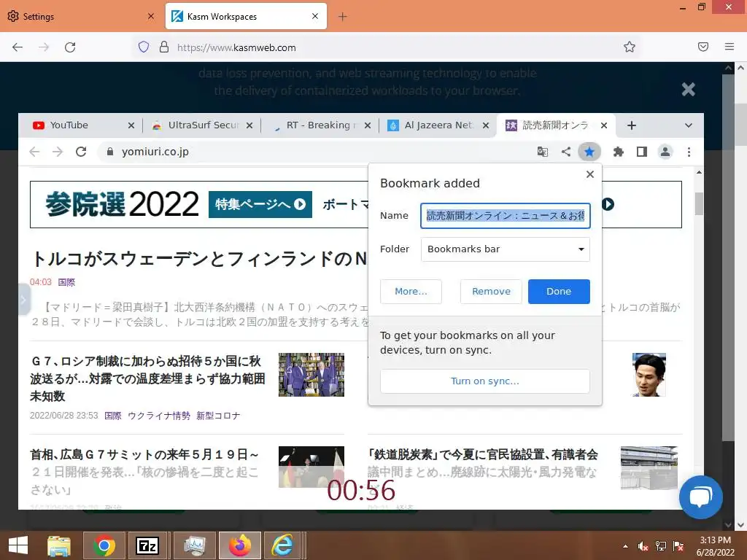Image resolution: width=747 pixels, height=560 pixels.
Task: Click Remove to delete the bookmark
Action: point(491,292)
